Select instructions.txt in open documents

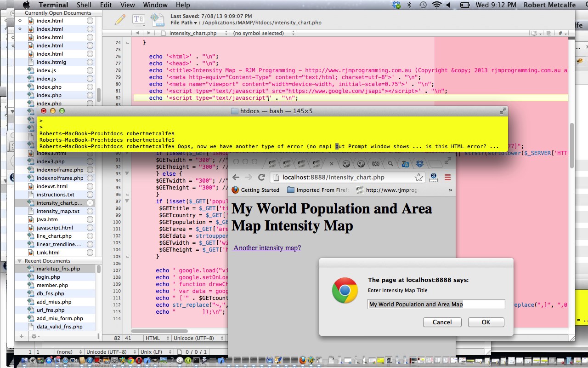tap(55, 195)
